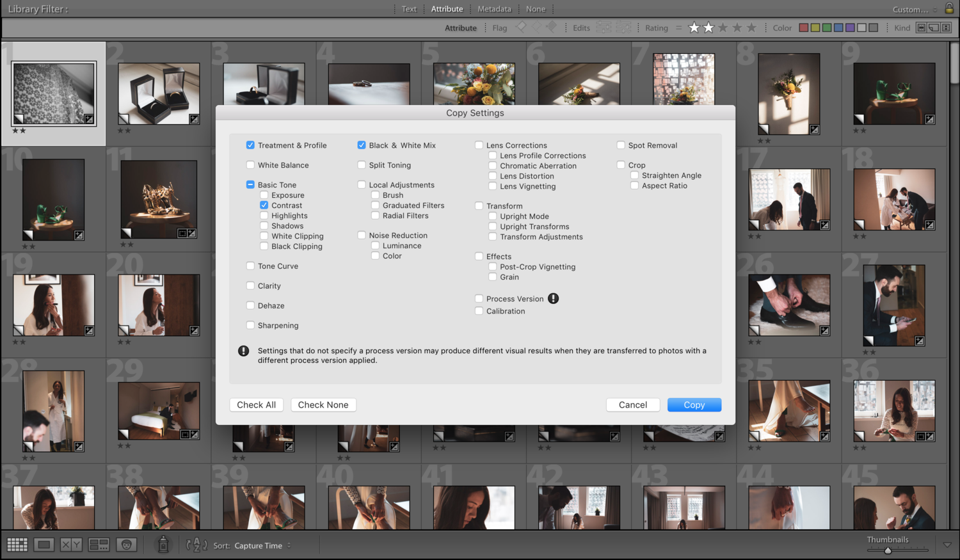Click the Check None button
Screen dimensions: 960x560
[323, 404]
